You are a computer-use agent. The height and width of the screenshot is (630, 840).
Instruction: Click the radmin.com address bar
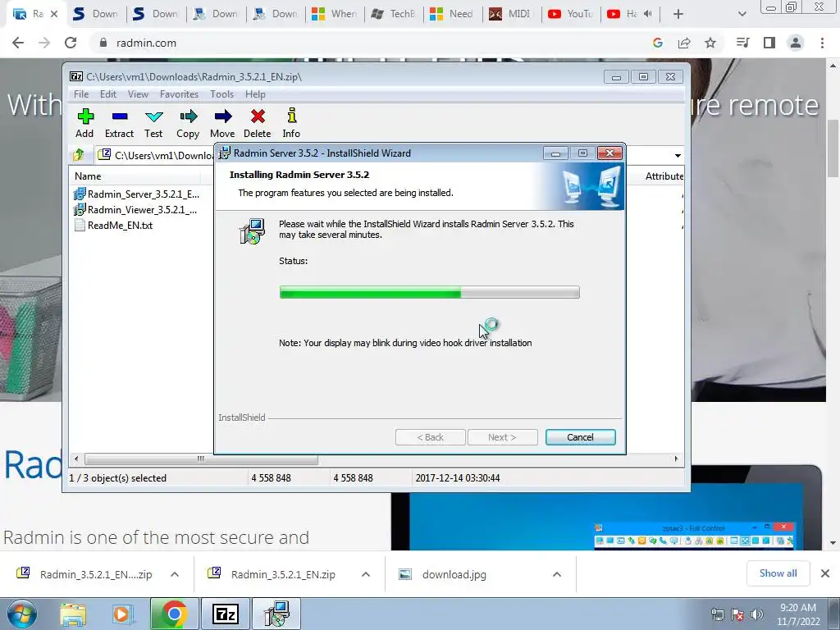tap(370, 43)
